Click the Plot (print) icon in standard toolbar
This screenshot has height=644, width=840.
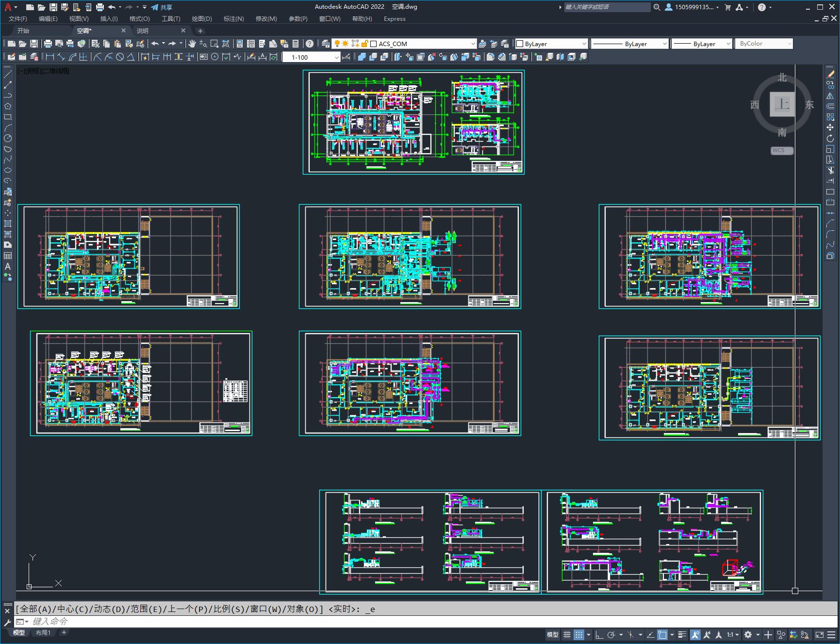tap(48, 44)
